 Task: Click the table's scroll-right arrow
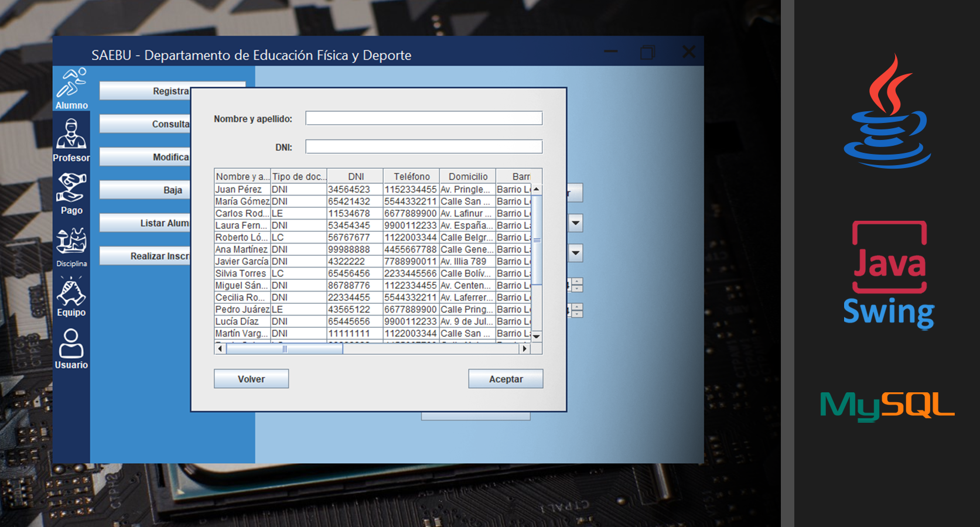(x=524, y=348)
